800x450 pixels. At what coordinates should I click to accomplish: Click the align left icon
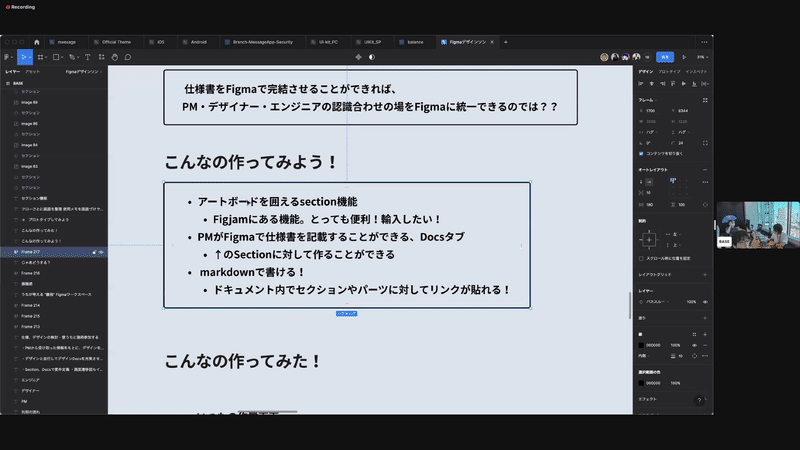pos(641,84)
